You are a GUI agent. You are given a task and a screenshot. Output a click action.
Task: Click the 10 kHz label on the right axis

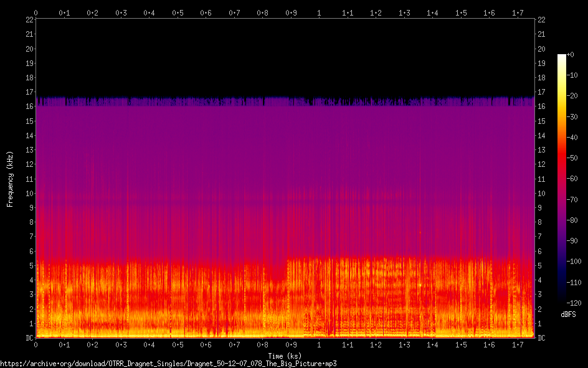(x=541, y=194)
